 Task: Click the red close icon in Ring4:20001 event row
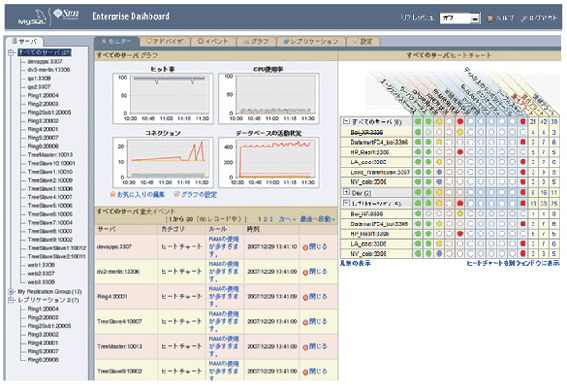tap(305, 297)
